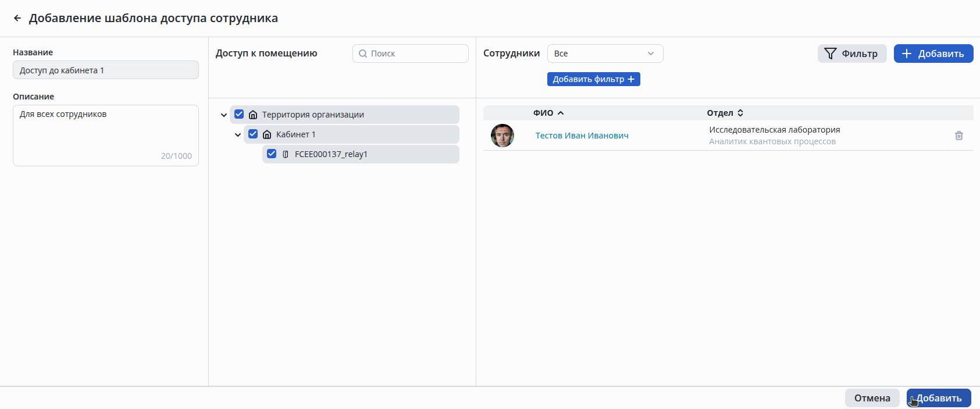Screen dimensions: 980x409
Task: Open the Сотрудники 'Все' dropdown
Action: click(605, 54)
